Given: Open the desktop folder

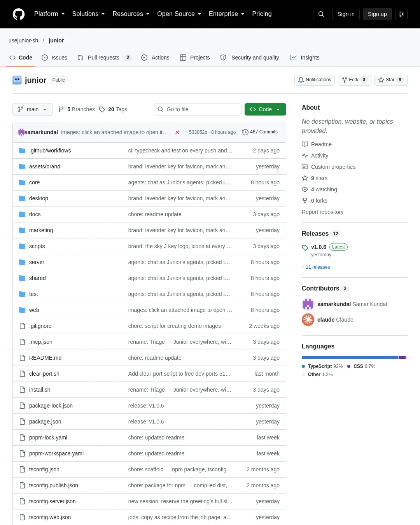Looking at the screenshot, I should click(x=38, y=198).
